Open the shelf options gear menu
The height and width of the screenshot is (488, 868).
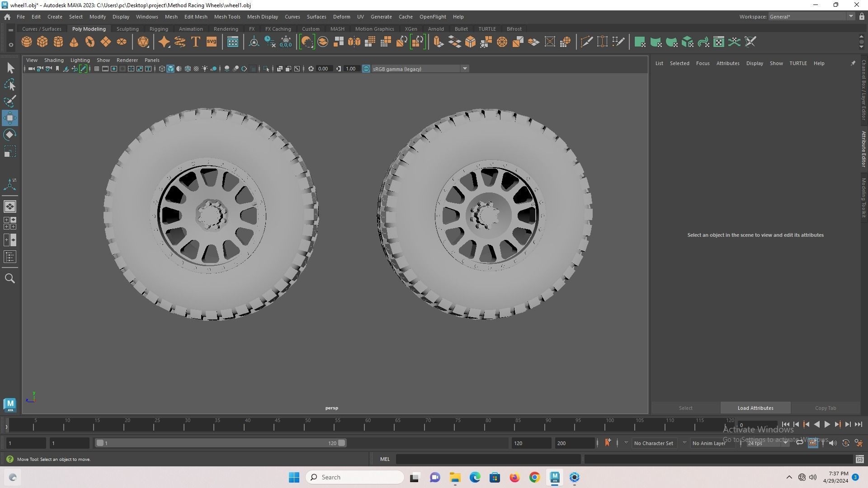pyautogui.click(x=11, y=45)
